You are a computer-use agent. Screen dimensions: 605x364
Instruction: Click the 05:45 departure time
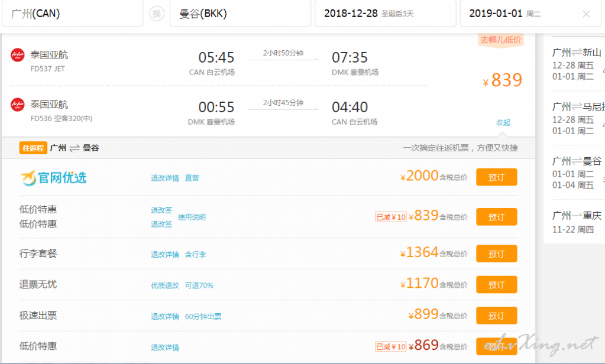click(x=216, y=57)
